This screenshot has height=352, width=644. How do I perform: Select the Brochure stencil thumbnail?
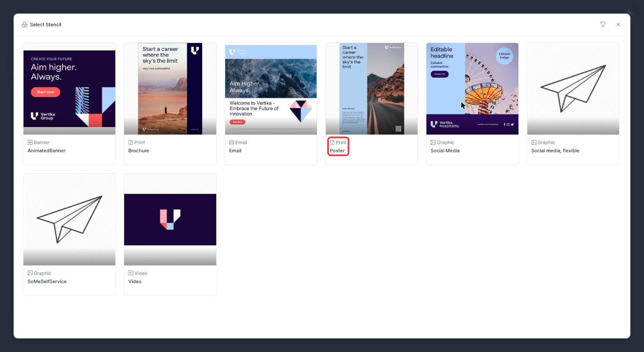[x=170, y=88]
